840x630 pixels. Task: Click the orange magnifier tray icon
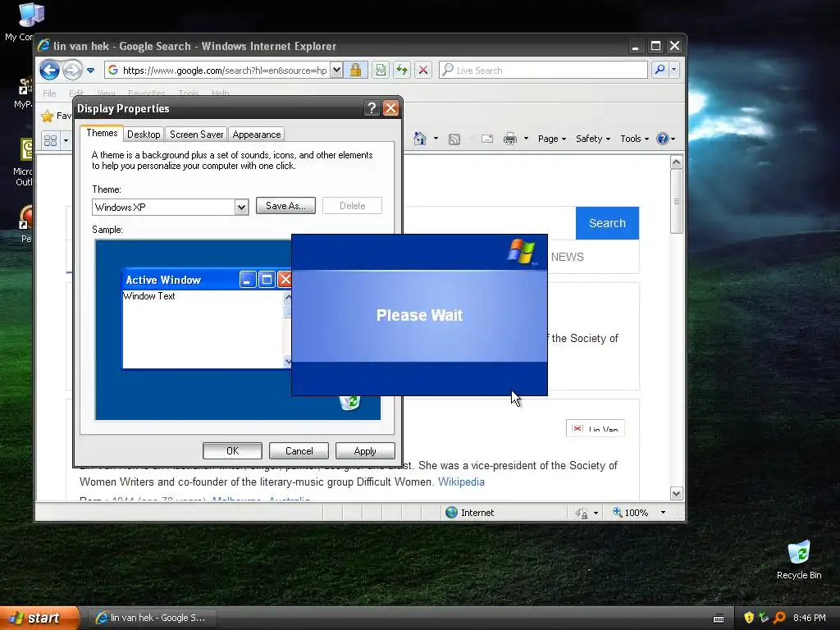pos(779,618)
